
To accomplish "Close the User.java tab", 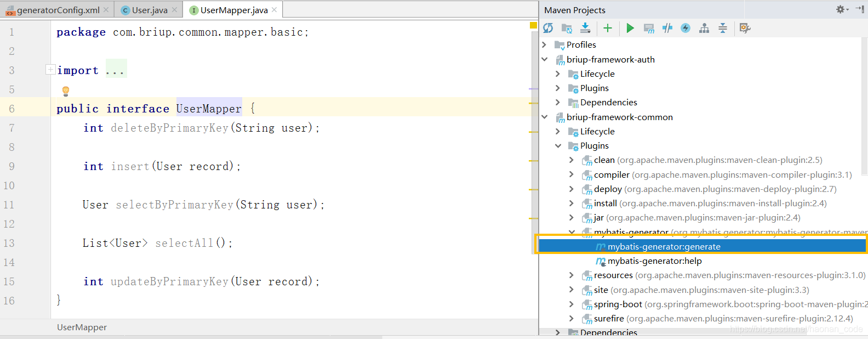I will [x=174, y=10].
